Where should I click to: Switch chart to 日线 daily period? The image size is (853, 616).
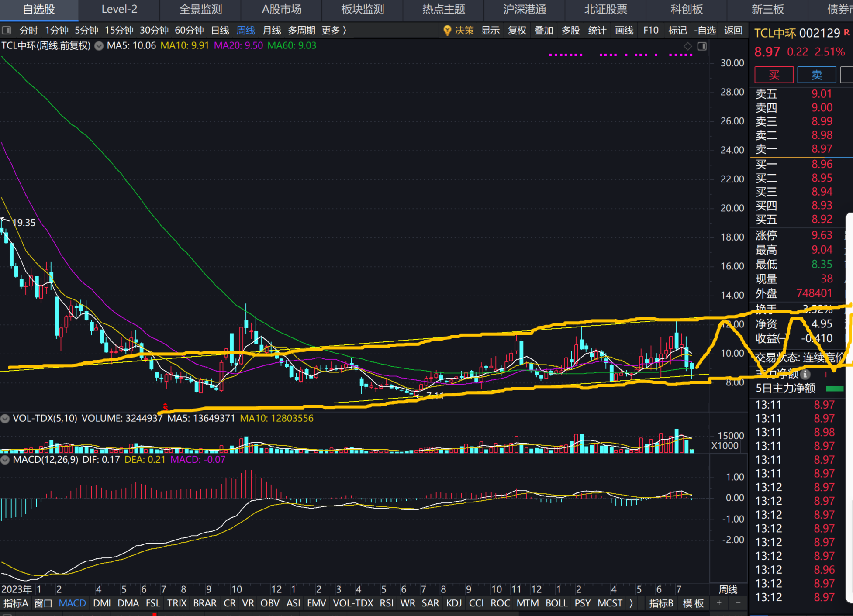tap(220, 30)
